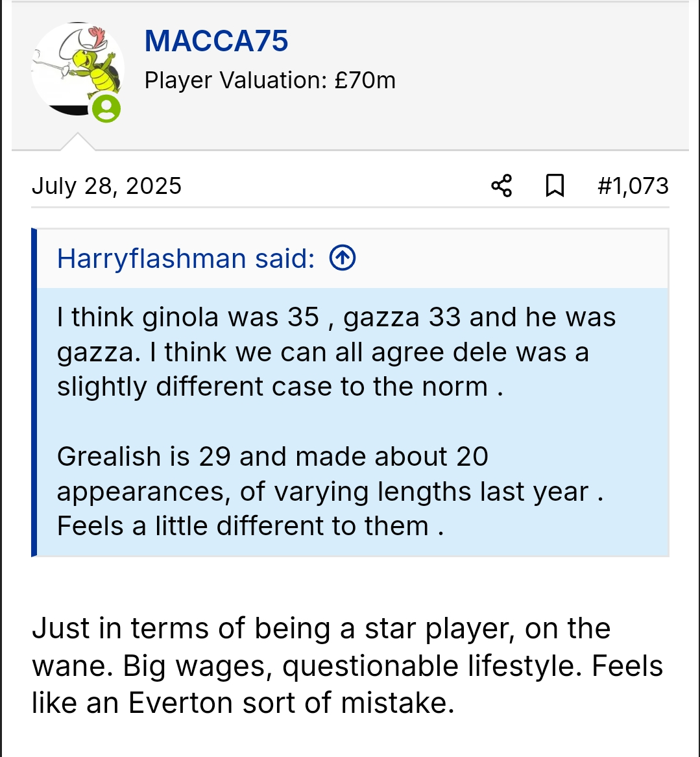Click the share icon beside the post number
This screenshot has height=757, width=700.
click(x=501, y=186)
